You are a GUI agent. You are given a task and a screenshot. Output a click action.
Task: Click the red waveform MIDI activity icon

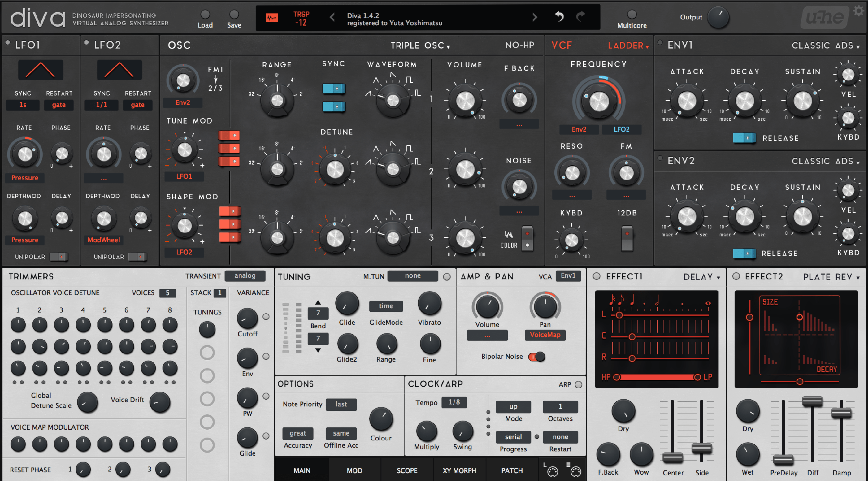click(x=272, y=18)
